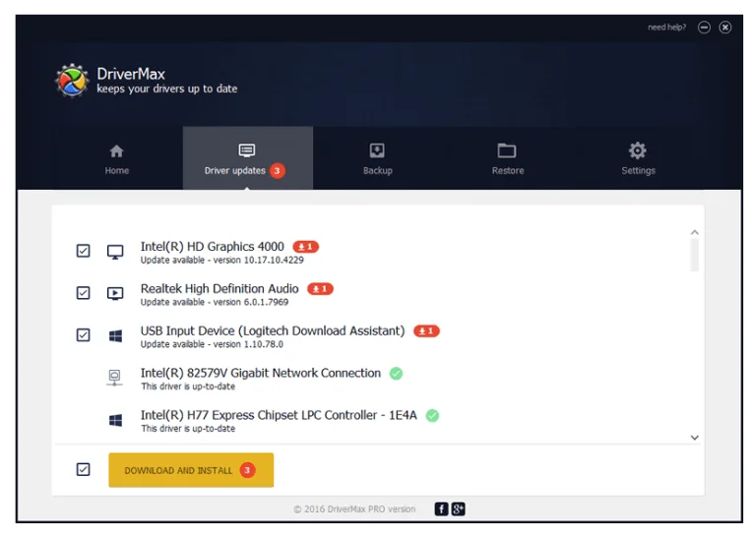The height and width of the screenshot is (536, 756).
Task: Click text 'version 1.10.78.0'
Action: [248, 344]
